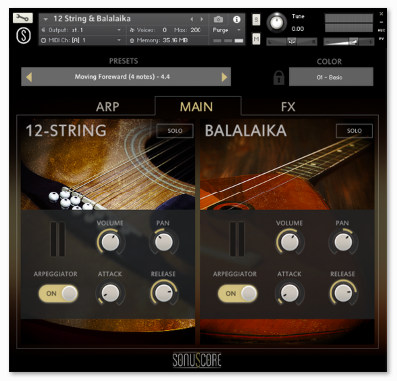Toggle the preset lock icon
This screenshot has height=381, width=397.
[279, 77]
